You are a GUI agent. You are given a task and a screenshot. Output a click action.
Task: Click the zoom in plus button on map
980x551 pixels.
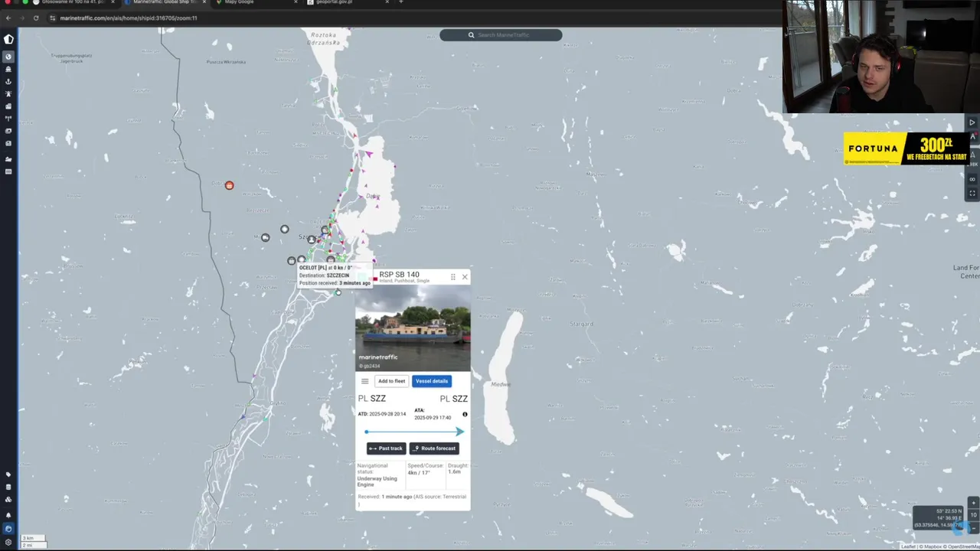tap(973, 504)
